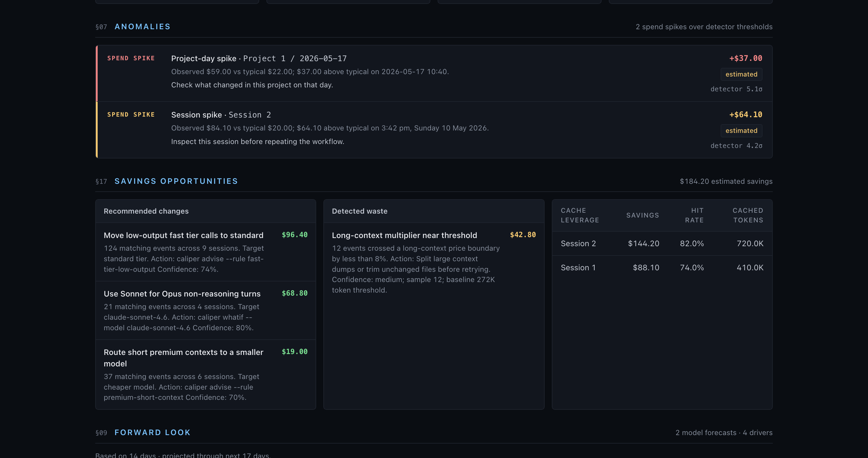Click the SPEND SPIKE tag for Project 1
The height and width of the screenshot is (458, 868).
point(131,58)
